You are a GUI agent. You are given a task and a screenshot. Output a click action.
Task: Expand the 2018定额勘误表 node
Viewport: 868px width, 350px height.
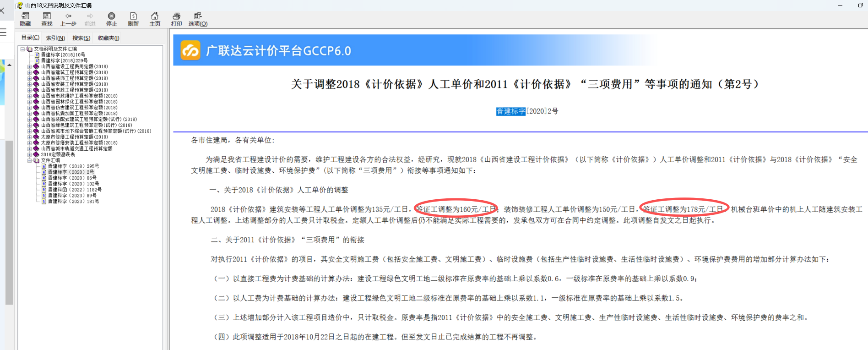29,154
